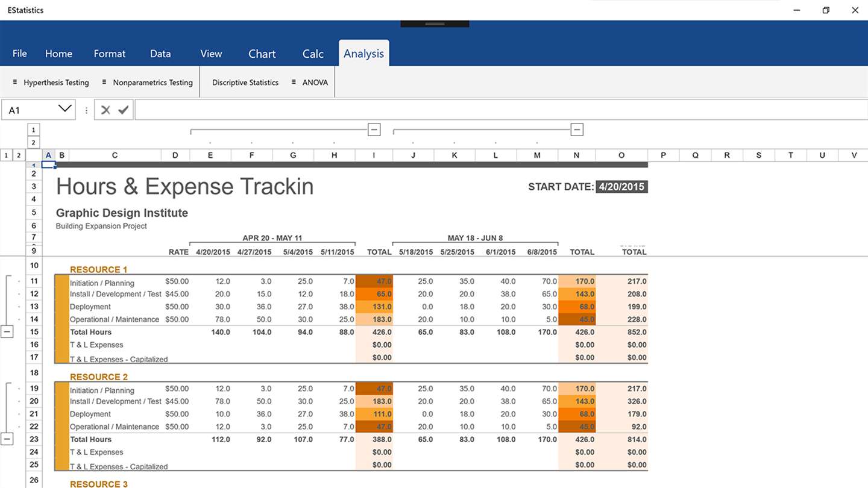Viewport: 868px width, 488px height.
Task: Open the A1 name box dropdown
Action: click(64, 109)
